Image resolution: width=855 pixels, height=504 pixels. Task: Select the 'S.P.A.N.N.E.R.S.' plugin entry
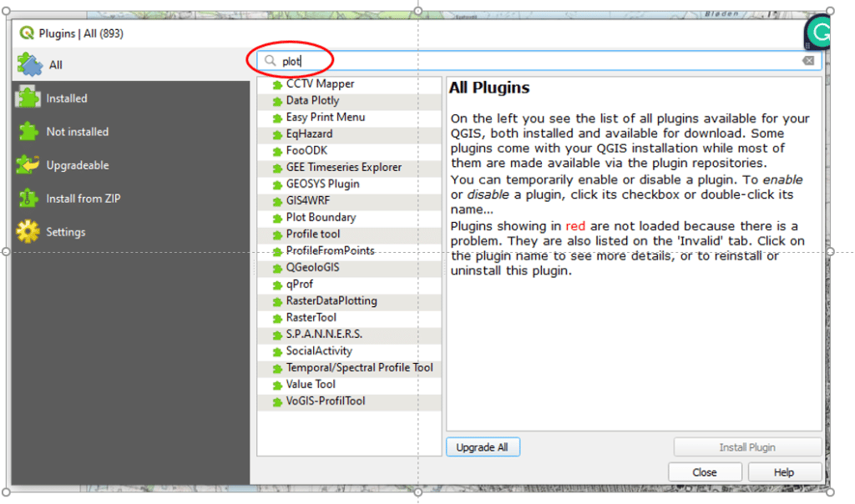349,335
